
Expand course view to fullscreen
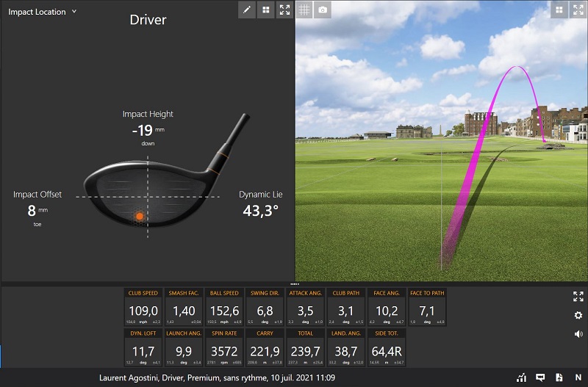click(578, 10)
